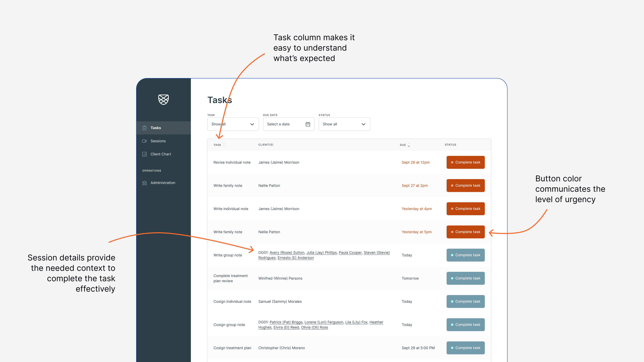Image resolution: width=644 pixels, height=362 pixels.
Task: Go to Sessions in sidebar
Action: pyautogui.click(x=158, y=141)
